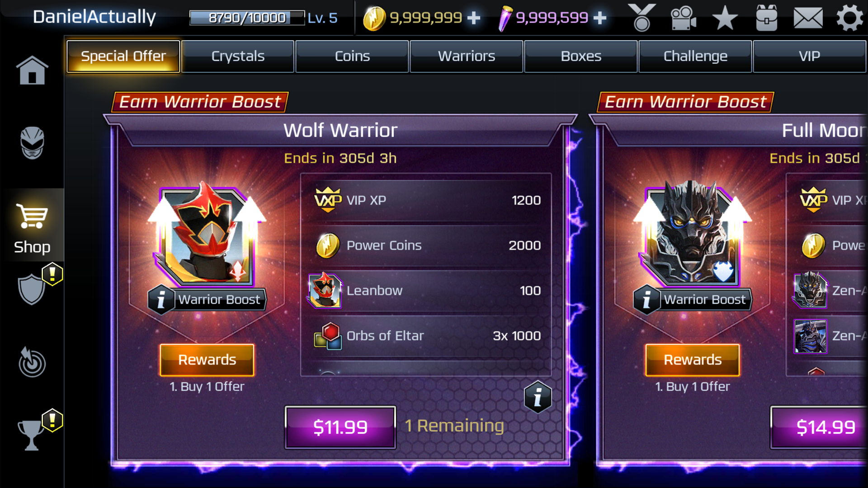This screenshot has width=868, height=488.
Task: Open the settings gear icon
Action: click(849, 18)
